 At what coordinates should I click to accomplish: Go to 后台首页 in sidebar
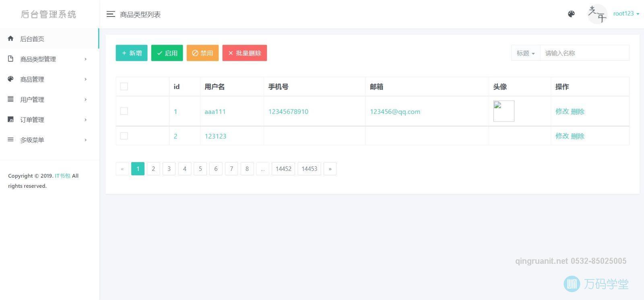pos(50,39)
